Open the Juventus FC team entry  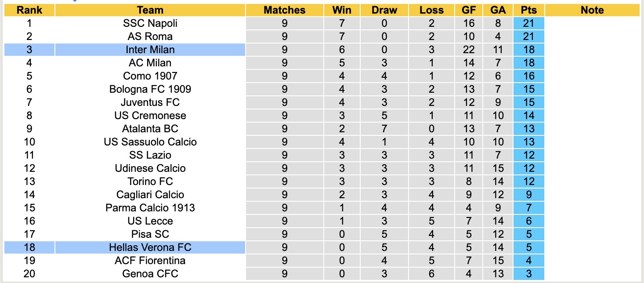coord(150,102)
